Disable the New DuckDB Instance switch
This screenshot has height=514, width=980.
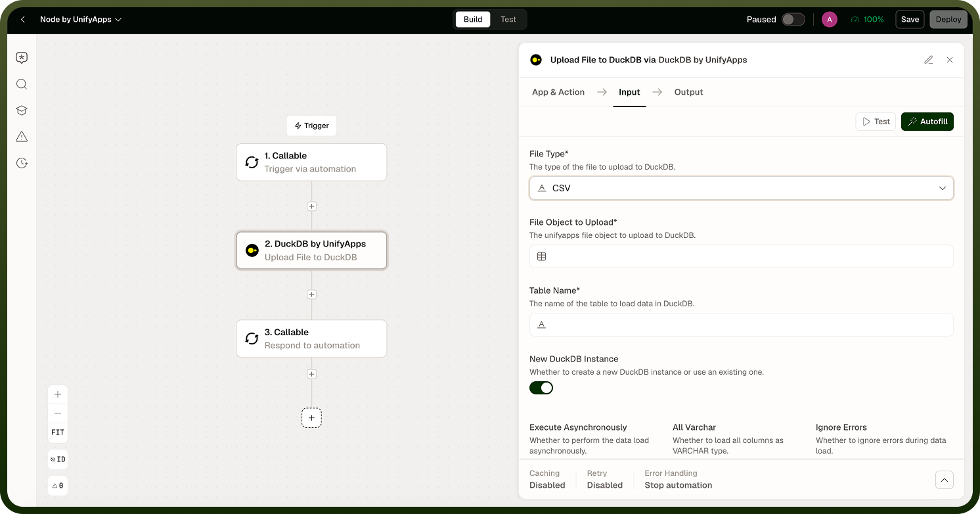tap(541, 388)
